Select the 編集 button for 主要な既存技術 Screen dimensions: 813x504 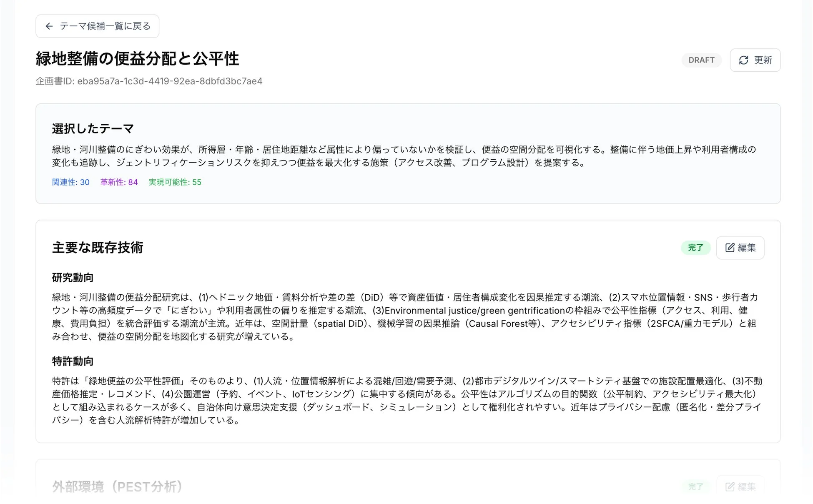pos(740,247)
